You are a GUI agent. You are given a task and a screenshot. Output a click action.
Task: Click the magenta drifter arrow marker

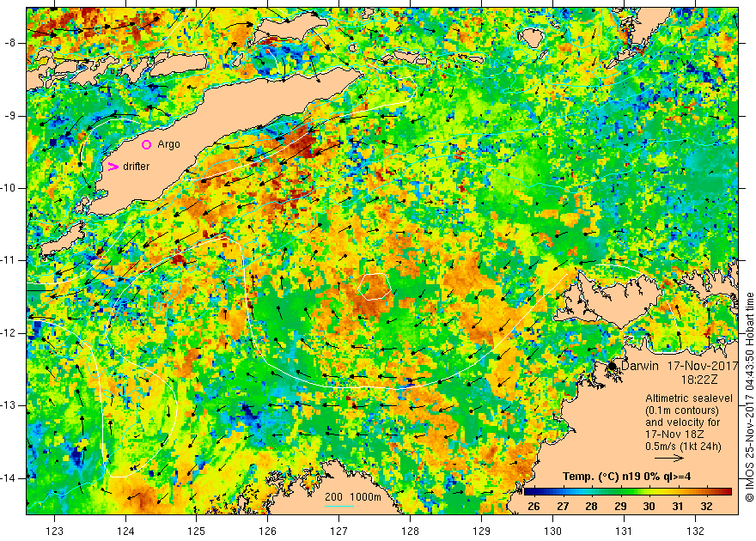coord(113,167)
